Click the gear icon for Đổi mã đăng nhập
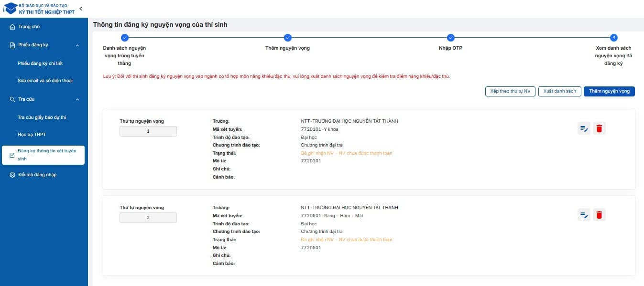The image size is (644, 286). [12, 175]
